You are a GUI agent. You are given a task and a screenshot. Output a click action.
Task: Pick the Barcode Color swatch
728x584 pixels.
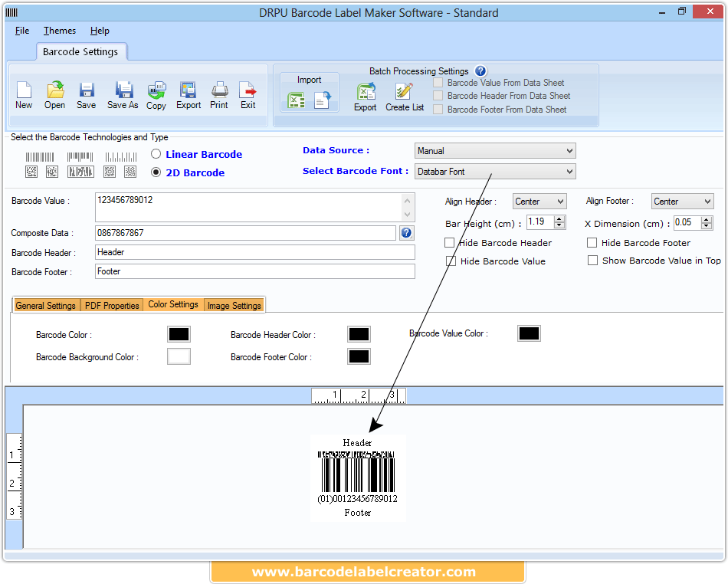(x=179, y=334)
